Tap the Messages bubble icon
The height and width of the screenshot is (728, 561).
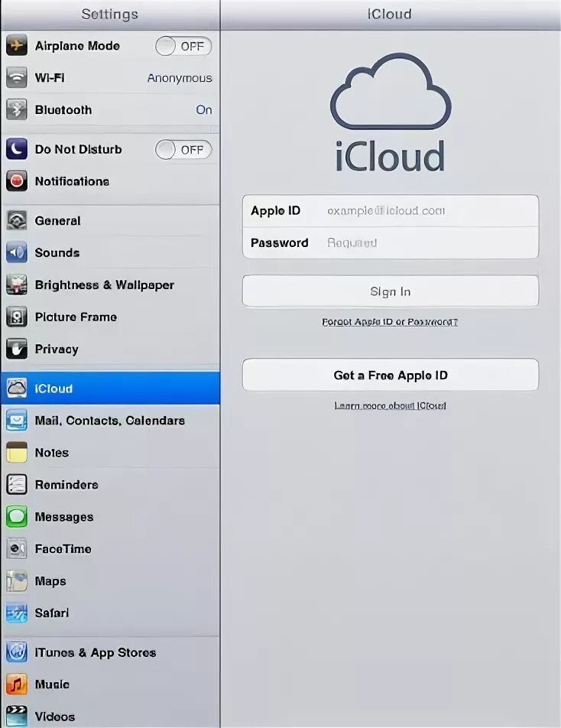click(x=17, y=516)
